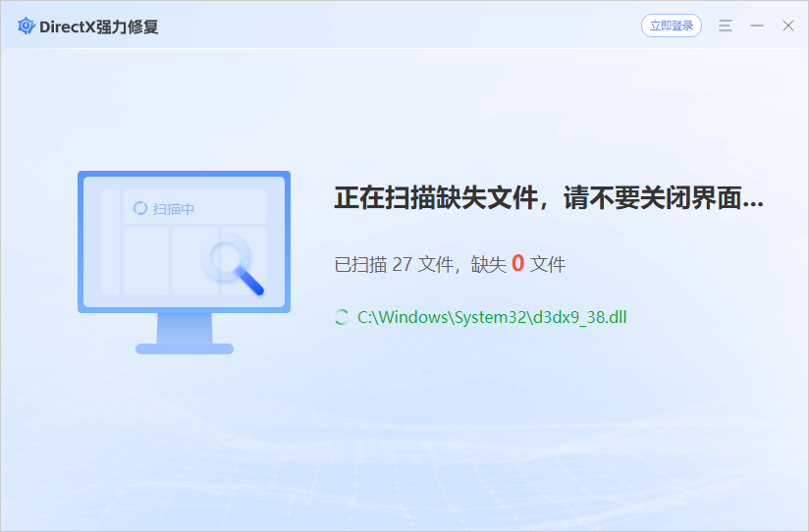Click the 扫描中 label in illustration
This screenshot has width=809, height=532.
(174, 208)
